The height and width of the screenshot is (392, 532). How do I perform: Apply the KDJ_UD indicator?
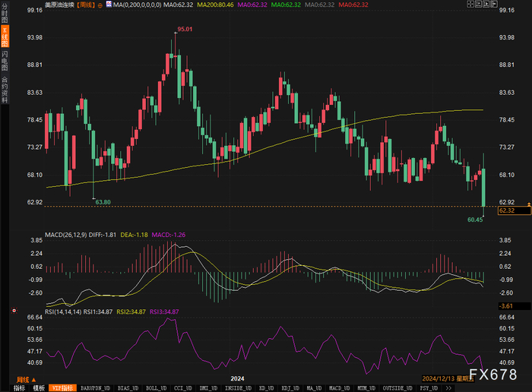click(x=290, y=388)
